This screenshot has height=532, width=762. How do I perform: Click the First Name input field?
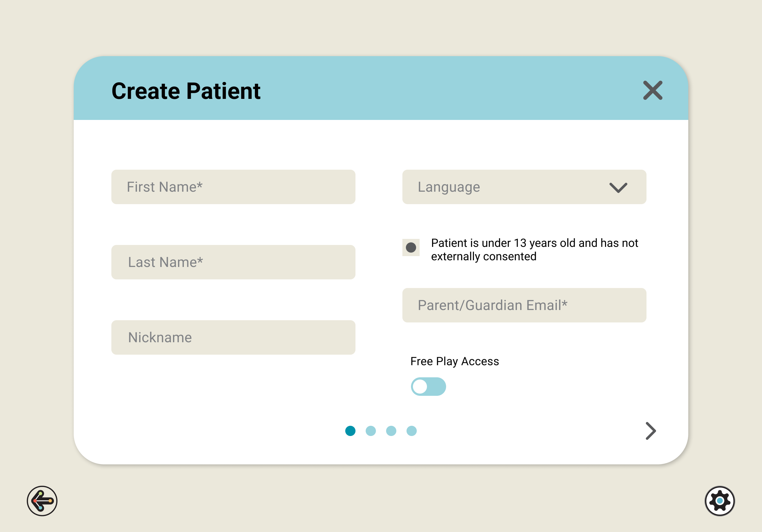233,187
